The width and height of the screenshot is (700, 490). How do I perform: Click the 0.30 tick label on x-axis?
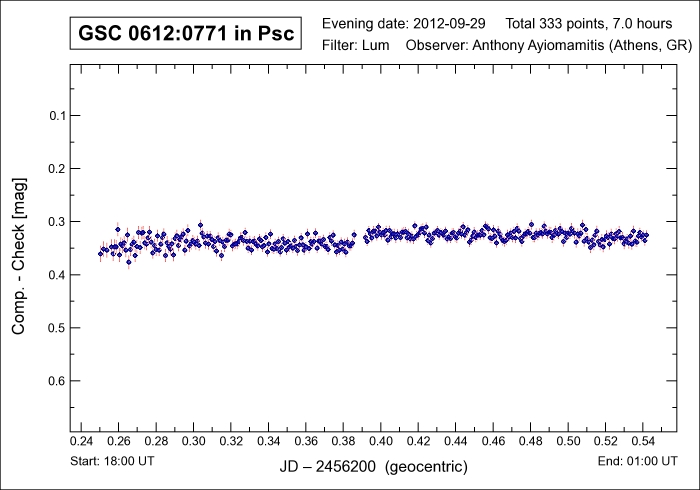[x=193, y=440]
